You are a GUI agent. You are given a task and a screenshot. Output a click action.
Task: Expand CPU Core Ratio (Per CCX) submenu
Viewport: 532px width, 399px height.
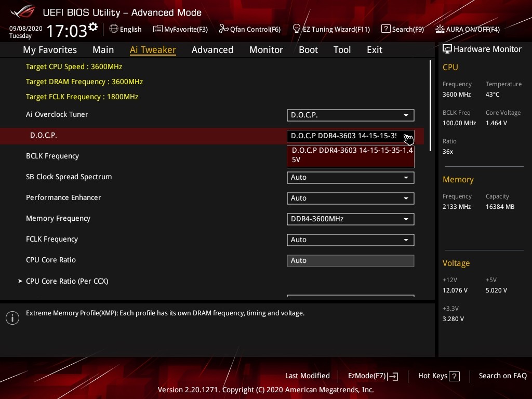click(x=67, y=281)
